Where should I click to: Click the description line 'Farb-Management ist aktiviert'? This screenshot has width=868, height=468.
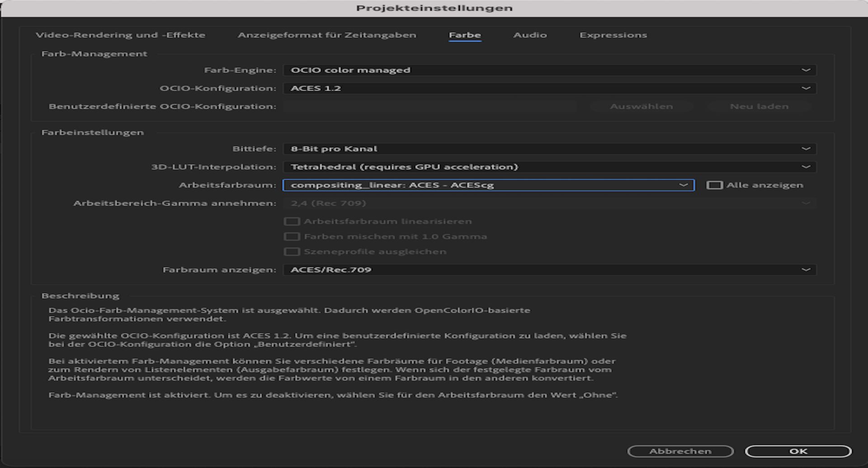[x=333, y=395]
